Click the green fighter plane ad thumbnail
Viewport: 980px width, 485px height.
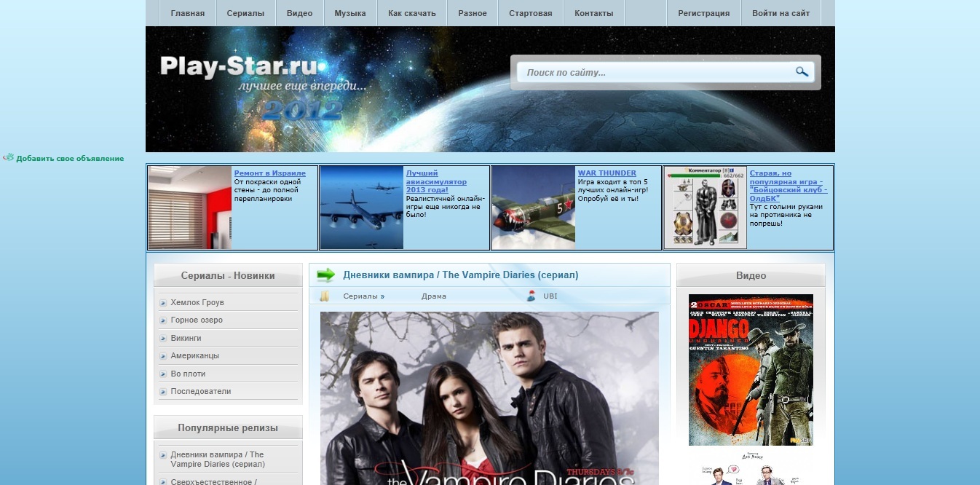534,208
